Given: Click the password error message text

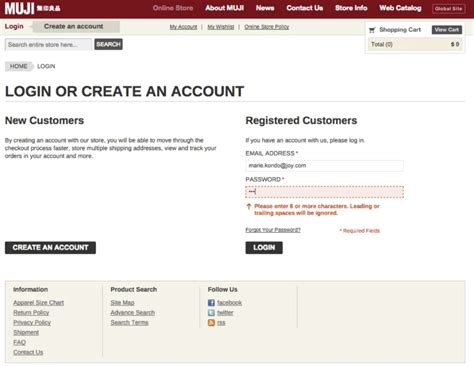Looking at the screenshot, I should [317, 210].
